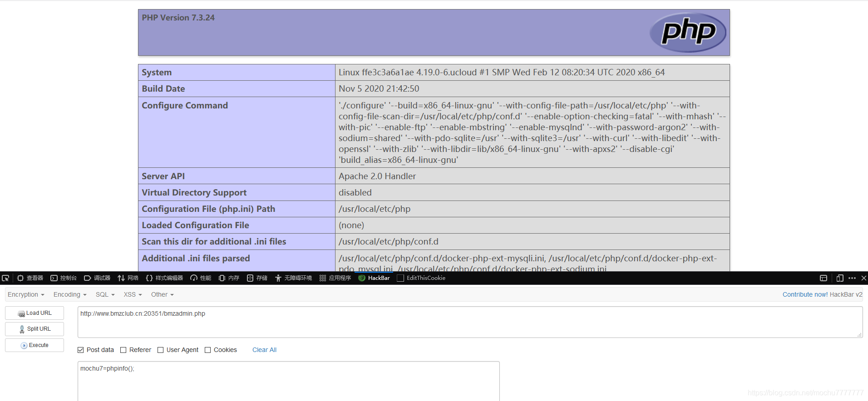Expand the Other dropdown
Screen dimensions: 868x401
tap(163, 294)
